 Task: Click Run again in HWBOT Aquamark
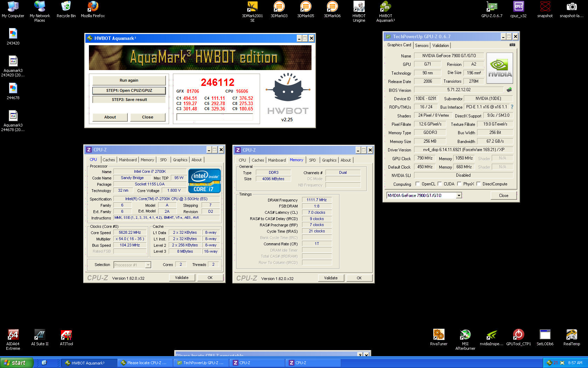(x=129, y=80)
